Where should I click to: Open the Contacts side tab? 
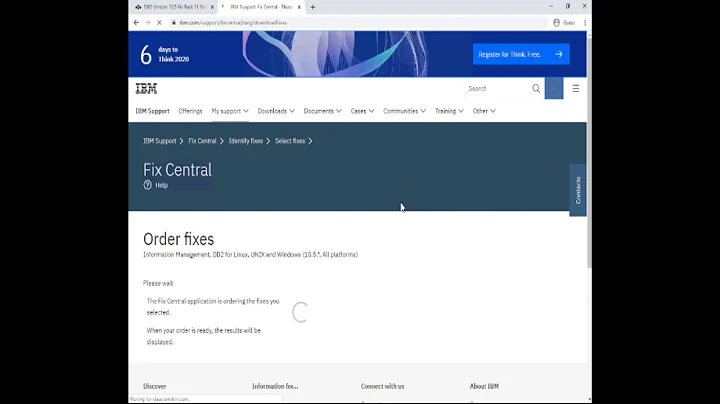[x=578, y=190]
